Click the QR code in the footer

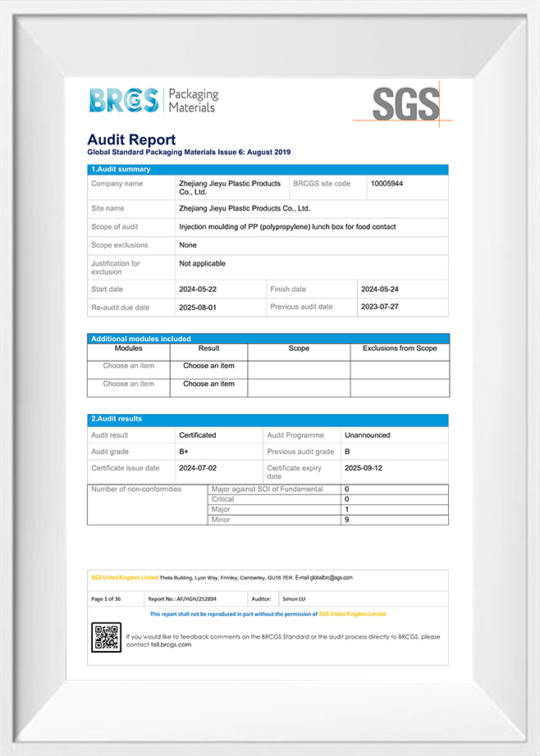(x=106, y=637)
